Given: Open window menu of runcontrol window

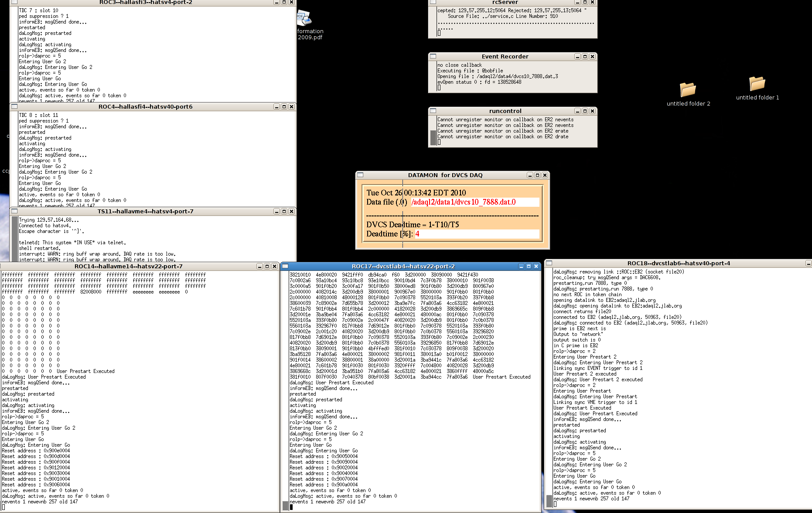Looking at the screenshot, I should tap(433, 111).
